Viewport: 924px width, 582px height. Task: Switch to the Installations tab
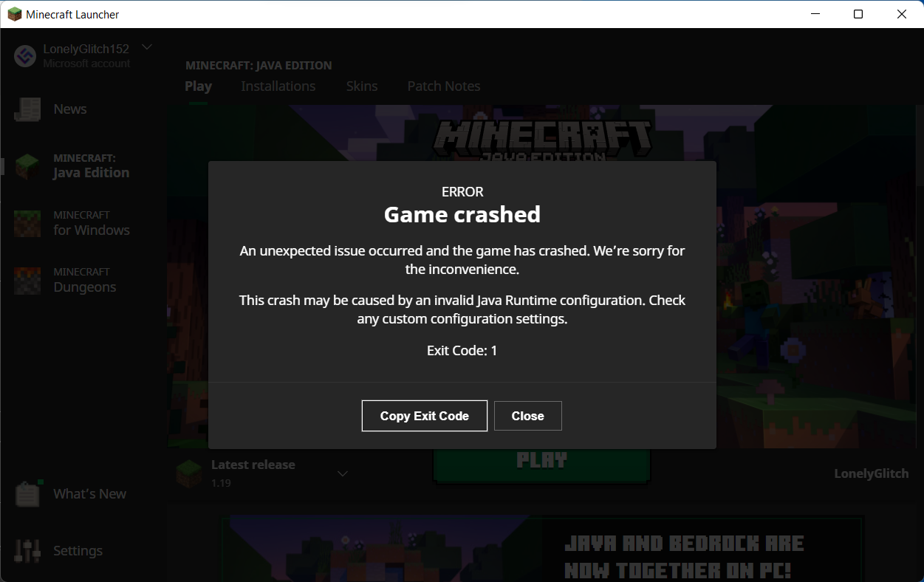278,86
